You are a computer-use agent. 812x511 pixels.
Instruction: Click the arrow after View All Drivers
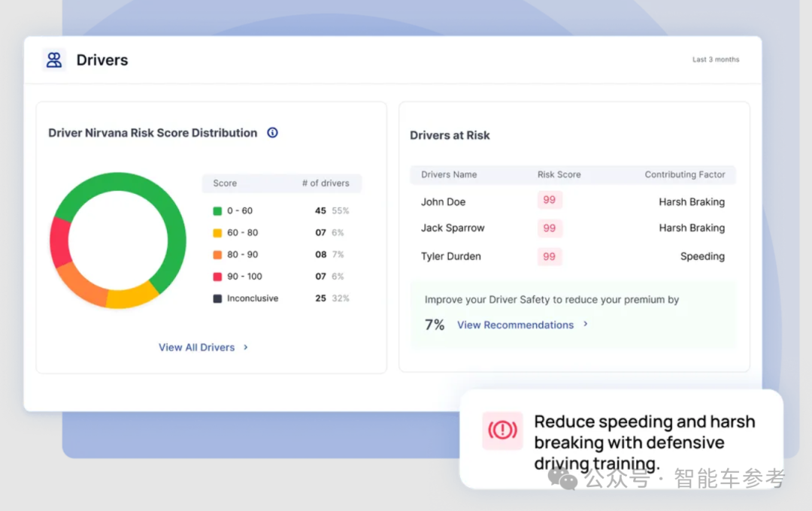point(246,347)
